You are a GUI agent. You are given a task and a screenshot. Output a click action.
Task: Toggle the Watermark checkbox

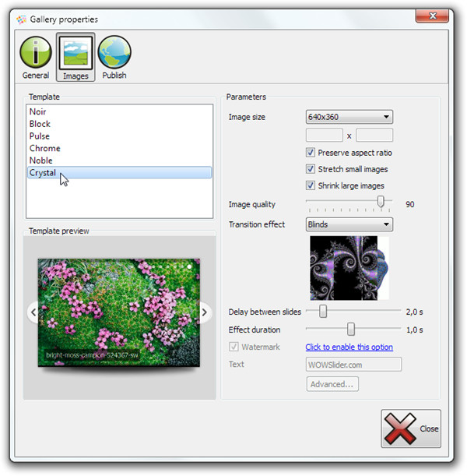[x=233, y=347]
